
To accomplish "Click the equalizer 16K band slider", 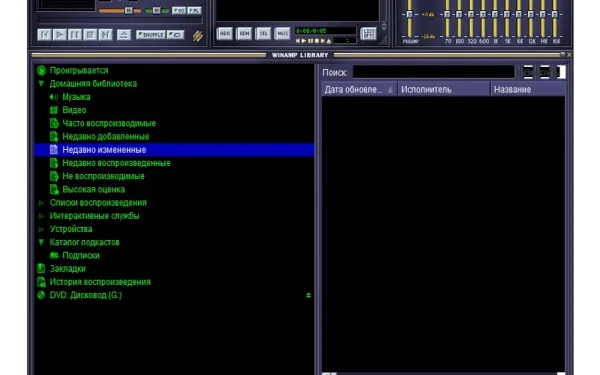I will pyautogui.click(x=555, y=18).
